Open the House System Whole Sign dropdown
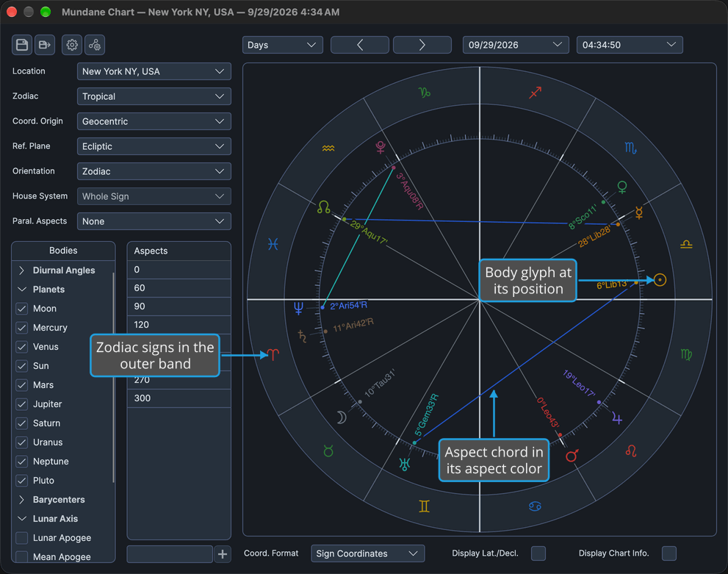This screenshot has width=728, height=574. coord(154,196)
